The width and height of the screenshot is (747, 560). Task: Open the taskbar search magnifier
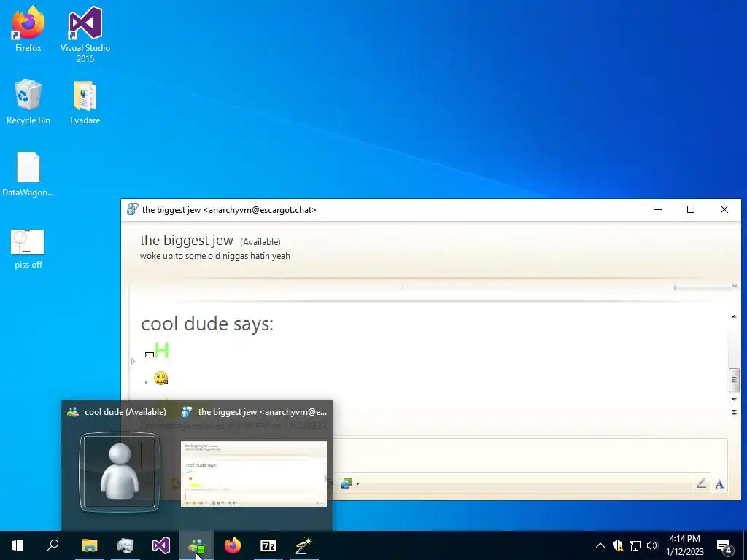pyautogui.click(x=53, y=545)
